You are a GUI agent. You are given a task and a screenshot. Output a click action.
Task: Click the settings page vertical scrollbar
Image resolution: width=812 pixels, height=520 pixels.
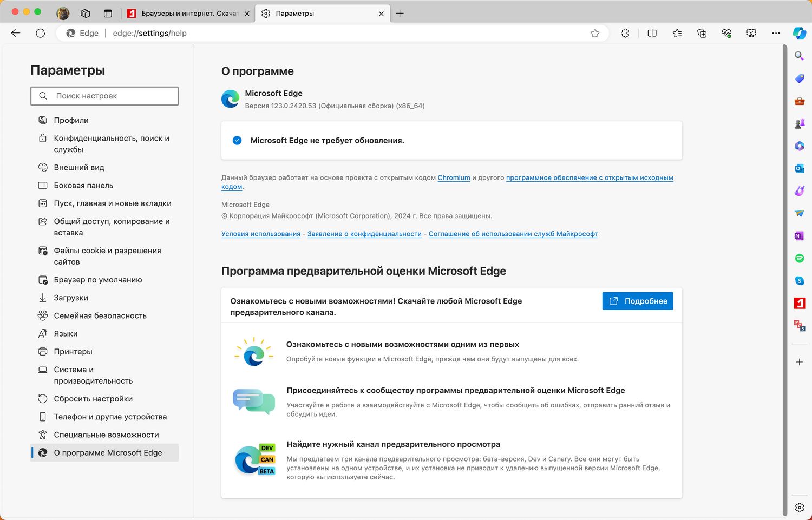tap(784, 271)
